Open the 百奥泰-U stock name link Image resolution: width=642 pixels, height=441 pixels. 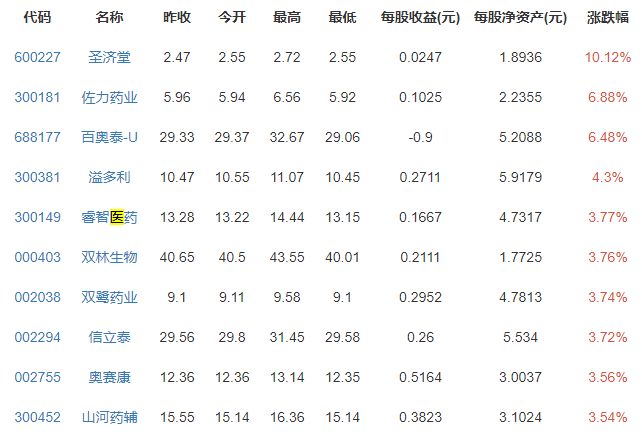(109, 137)
